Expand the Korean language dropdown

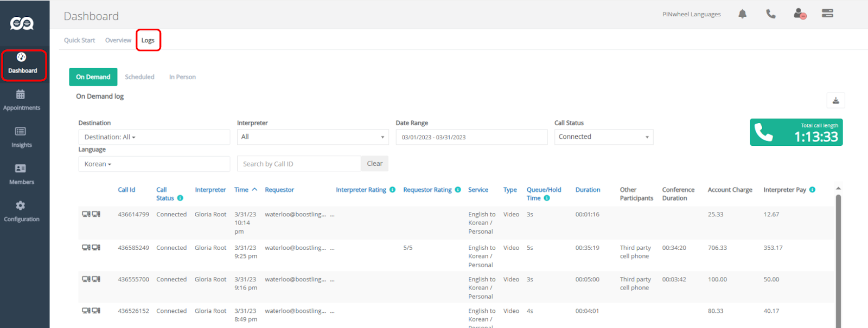point(154,164)
